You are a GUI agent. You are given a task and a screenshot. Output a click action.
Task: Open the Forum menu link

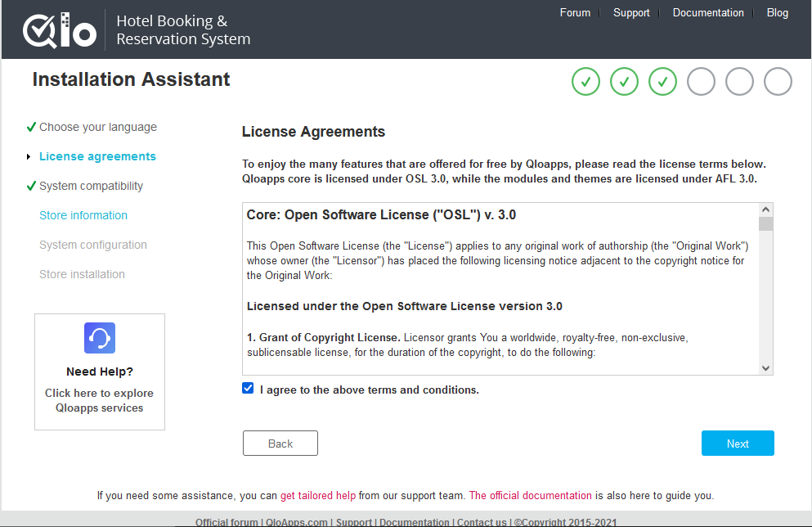(575, 12)
